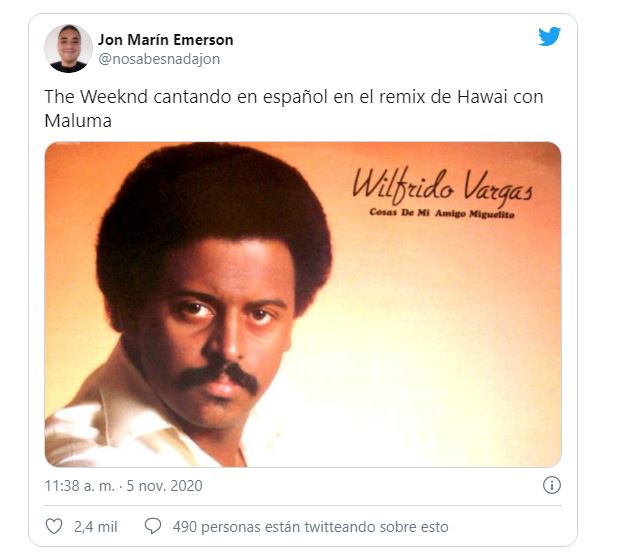View the 2,4 mil likes count
The width and height of the screenshot is (634, 559).
(x=95, y=527)
